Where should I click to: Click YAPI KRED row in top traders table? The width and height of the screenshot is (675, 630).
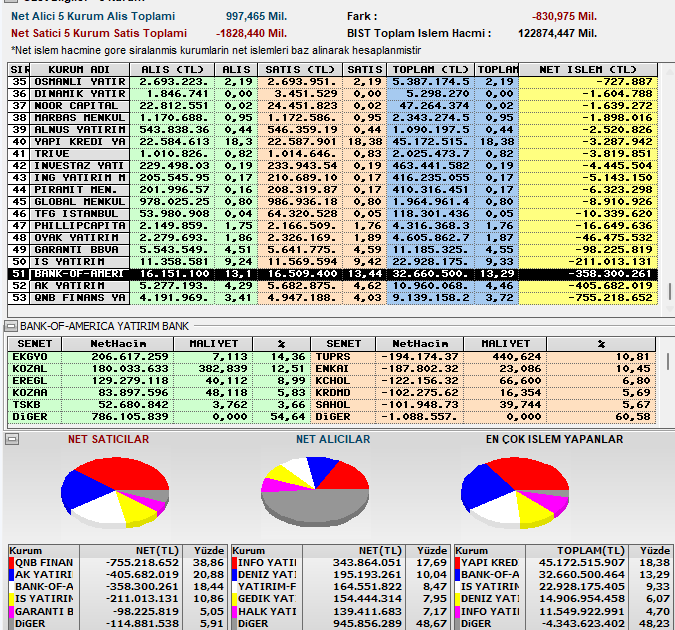pos(563,563)
